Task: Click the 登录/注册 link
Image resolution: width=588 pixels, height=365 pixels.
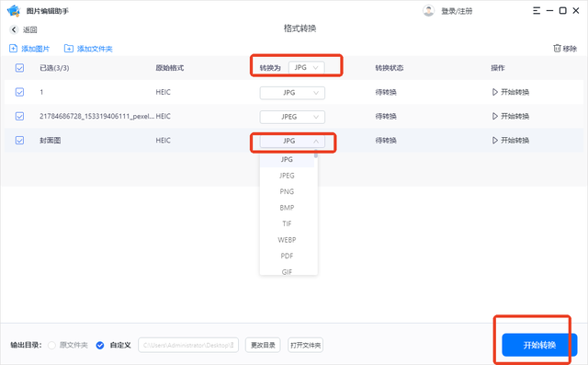Action: [x=457, y=11]
